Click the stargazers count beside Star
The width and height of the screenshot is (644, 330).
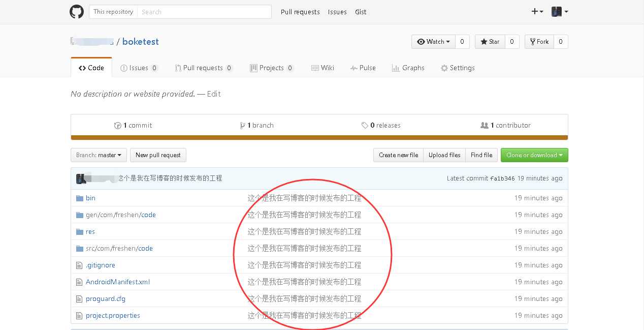[512, 42]
